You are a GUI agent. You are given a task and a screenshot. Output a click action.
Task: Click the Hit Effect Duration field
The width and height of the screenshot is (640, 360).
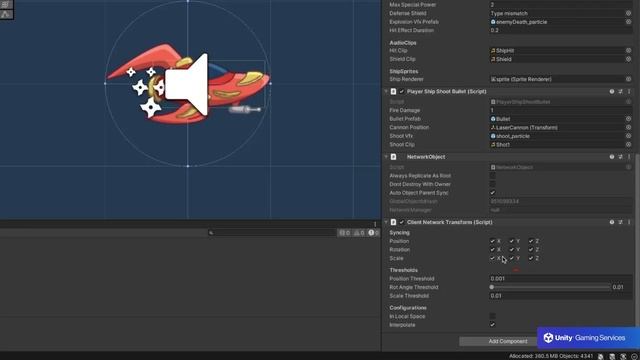point(560,30)
